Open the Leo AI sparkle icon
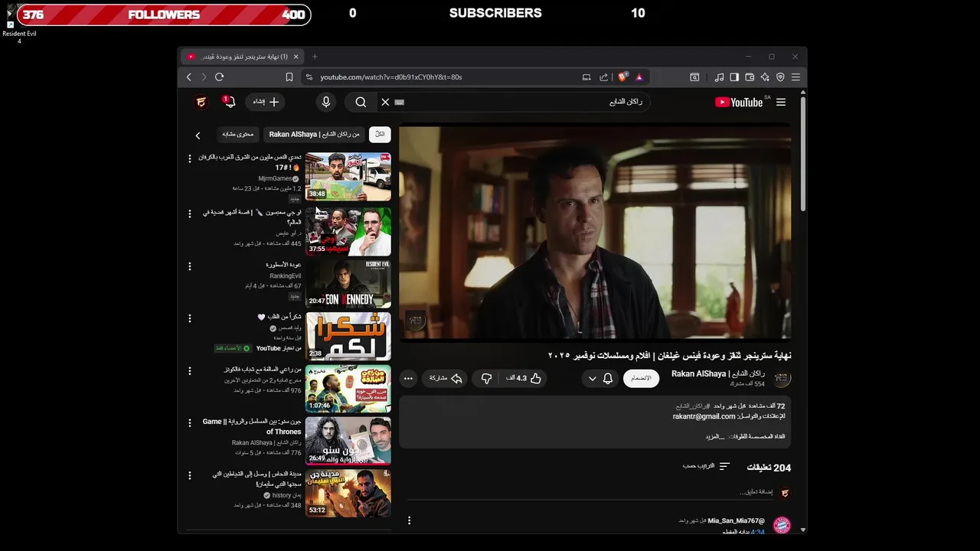Screen dimensions: 980x551 765,77
